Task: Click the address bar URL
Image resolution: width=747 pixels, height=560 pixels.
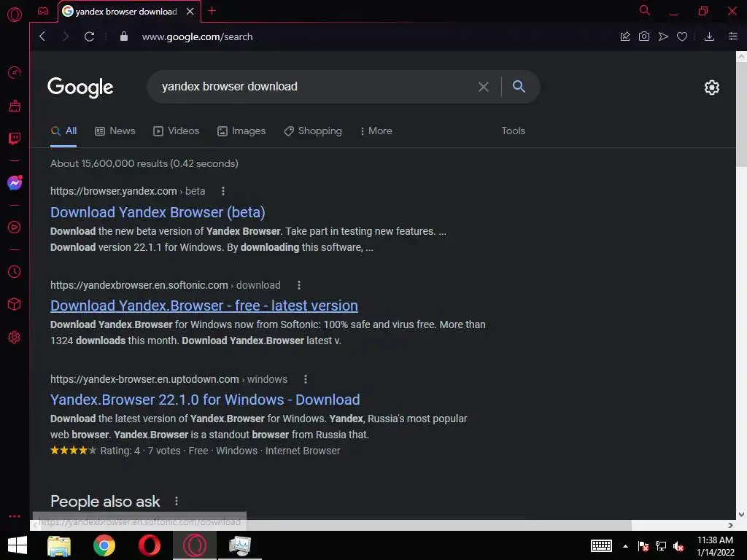Action: pyautogui.click(x=197, y=36)
